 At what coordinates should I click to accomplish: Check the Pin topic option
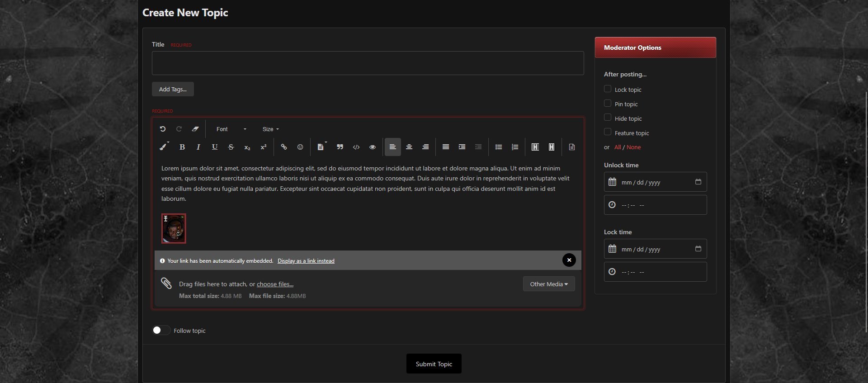point(608,104)
